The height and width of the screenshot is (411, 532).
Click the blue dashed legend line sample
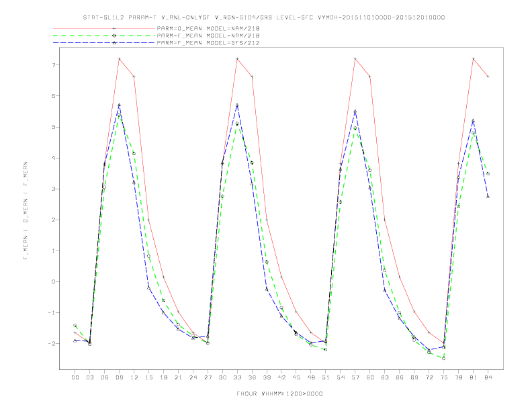pyautogui.click(x=104, y=43)
